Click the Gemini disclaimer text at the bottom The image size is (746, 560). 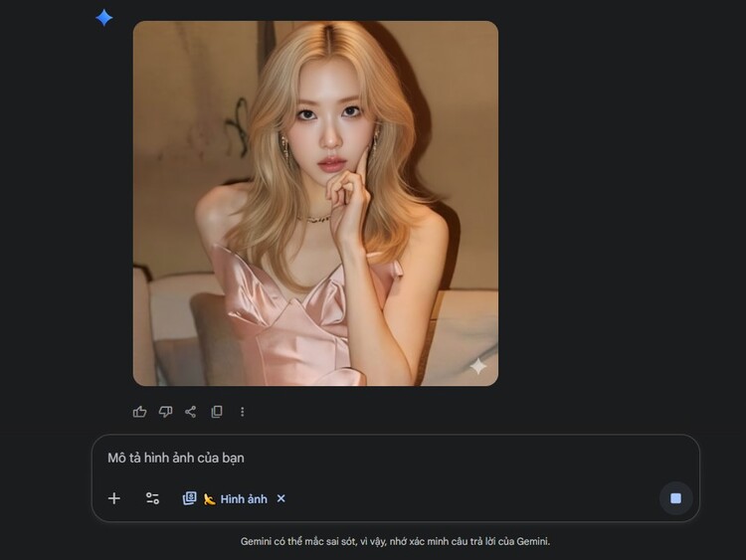[395, 541]
